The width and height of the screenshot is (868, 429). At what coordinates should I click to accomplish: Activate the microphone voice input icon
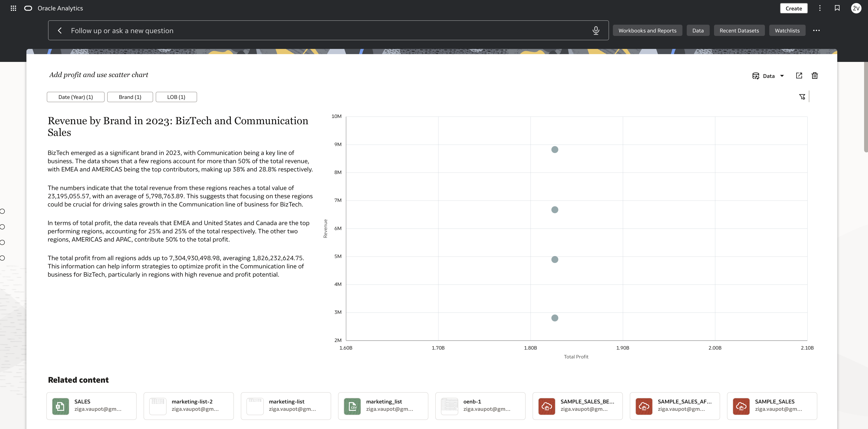pos(596,31)
